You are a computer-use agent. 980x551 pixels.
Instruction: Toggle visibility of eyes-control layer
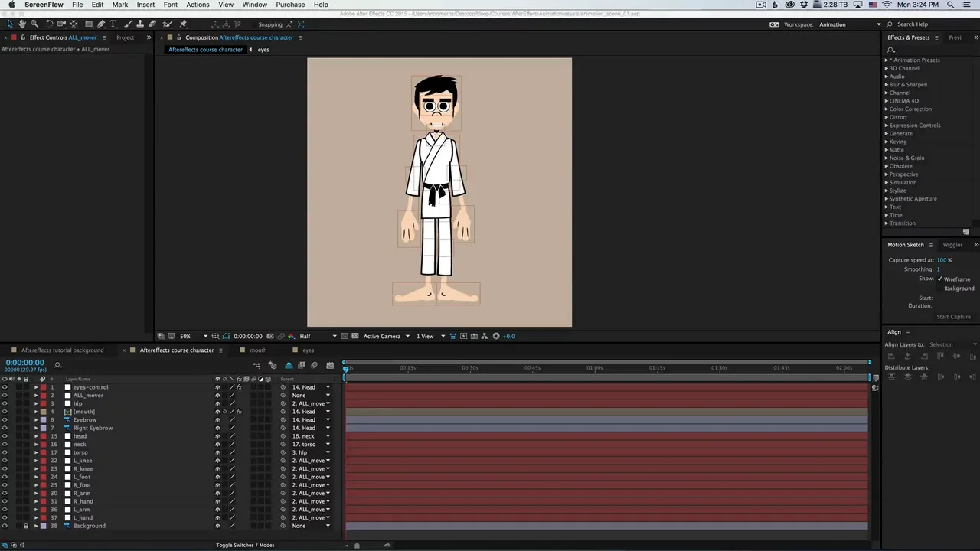pos(5,387)
